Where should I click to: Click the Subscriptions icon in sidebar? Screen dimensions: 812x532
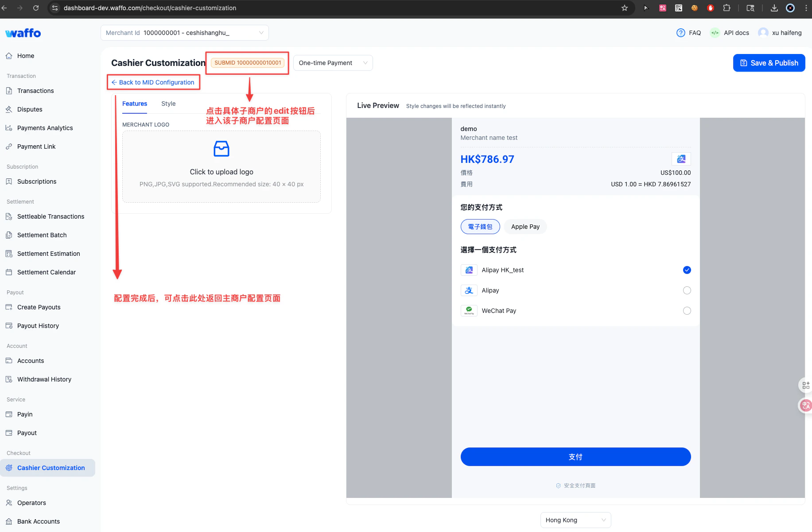pyautogui.click(x=9, y=181)
